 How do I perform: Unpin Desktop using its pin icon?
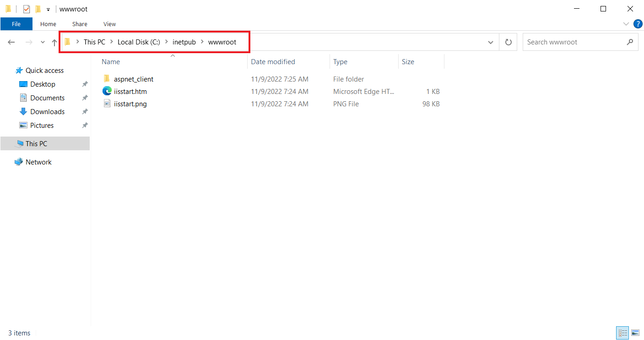pyautogui.click(x=85, y=84)
